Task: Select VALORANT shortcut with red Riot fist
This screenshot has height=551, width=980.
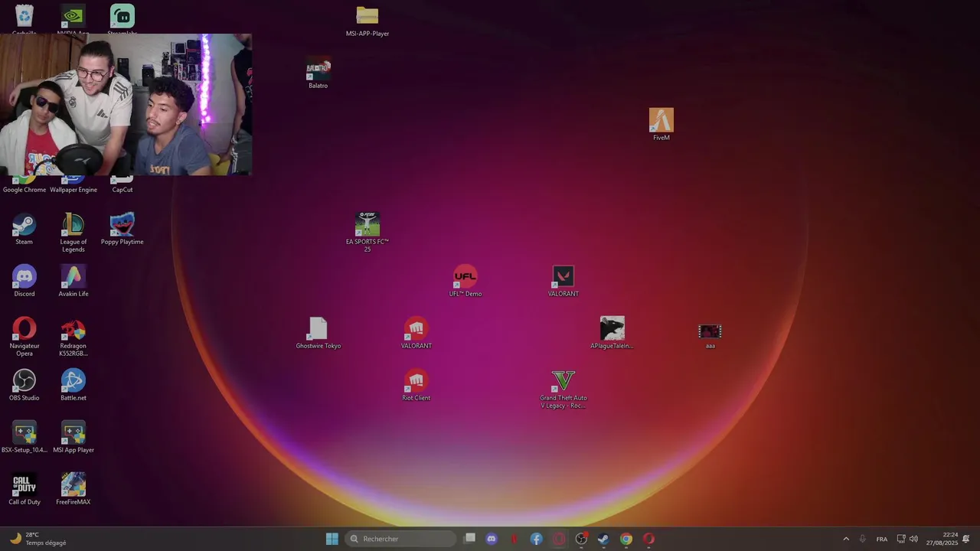Action: point(416,333)
